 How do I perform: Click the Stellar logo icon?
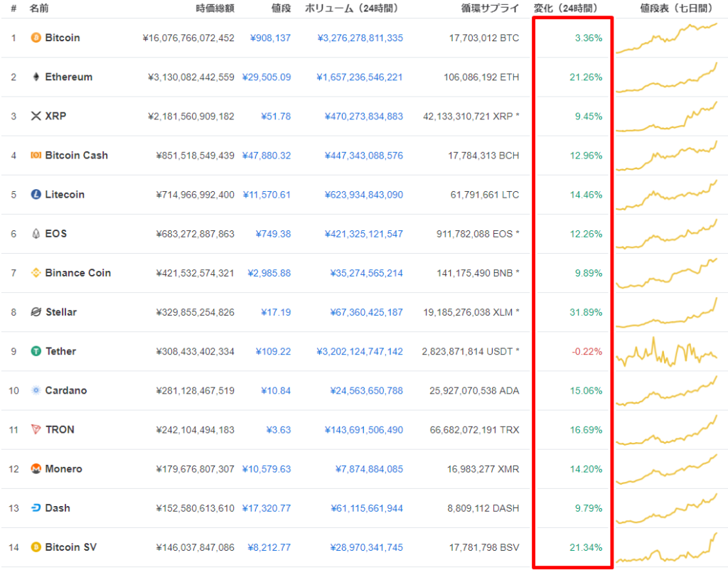click(36, 312)
